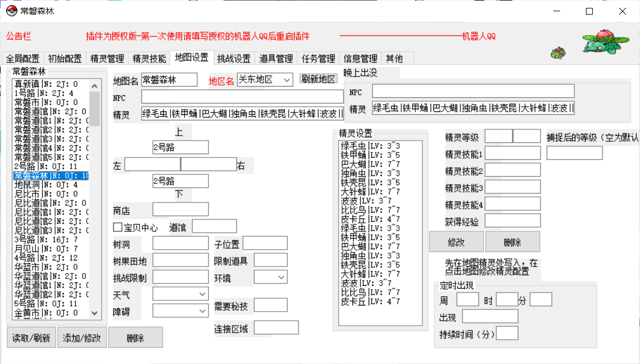Click the small Bulbasaur sprite image
640x364 pixels.
(558, 53)
